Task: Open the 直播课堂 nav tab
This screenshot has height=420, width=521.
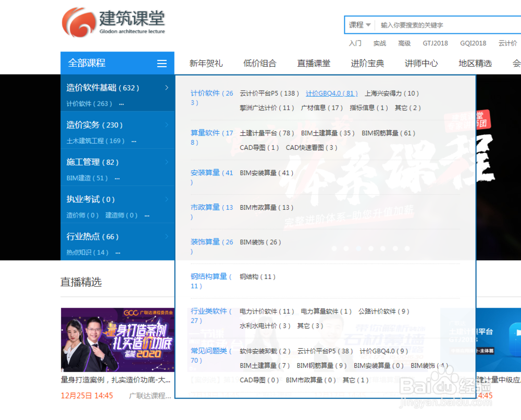Action: pos(314,63)
